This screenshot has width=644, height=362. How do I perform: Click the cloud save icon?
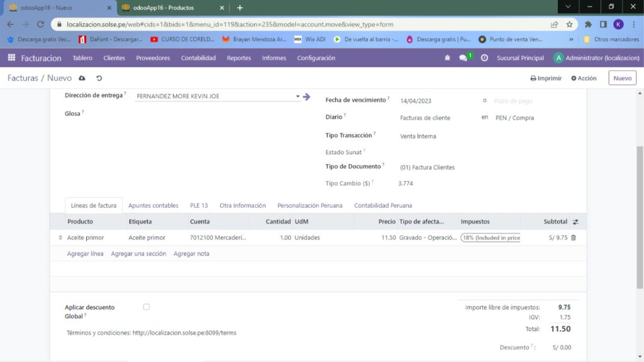pos(82,78)
